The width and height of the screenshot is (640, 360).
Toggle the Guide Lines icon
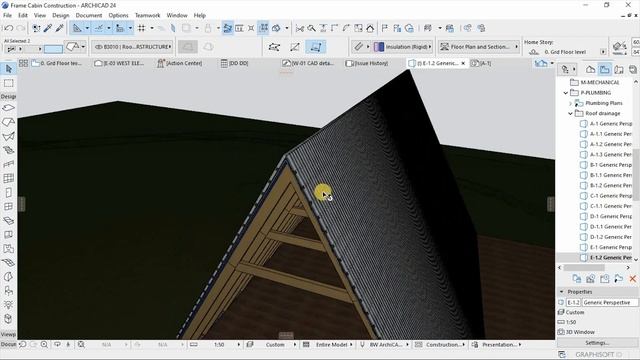coord(77,28)
